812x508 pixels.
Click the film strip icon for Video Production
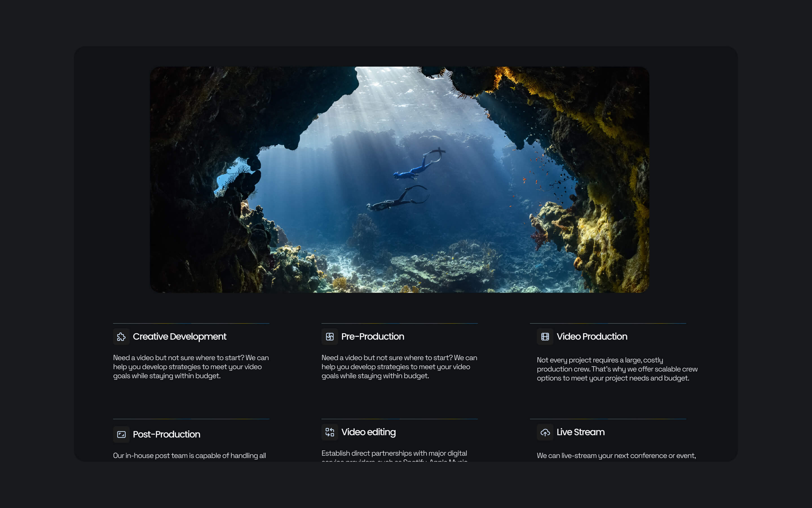pos(545,337)
